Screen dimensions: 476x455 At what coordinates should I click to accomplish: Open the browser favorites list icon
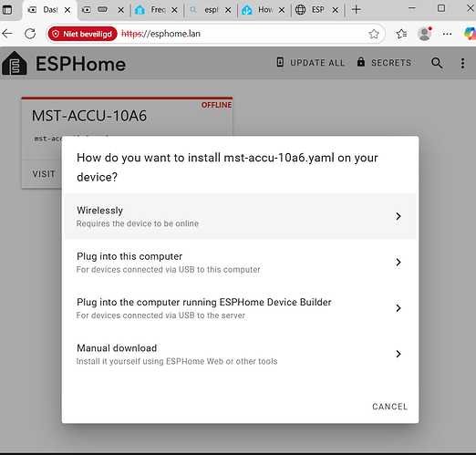click(401, 34)
